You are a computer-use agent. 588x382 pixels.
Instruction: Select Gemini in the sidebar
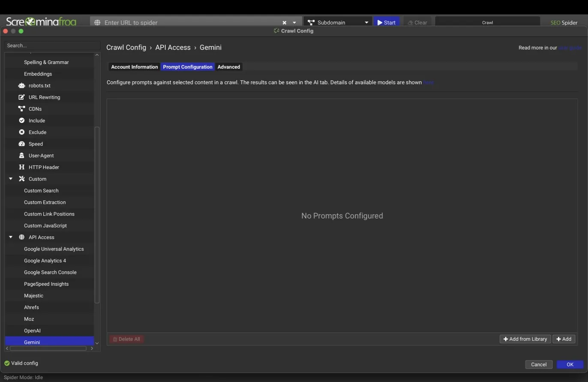point(49,342)
